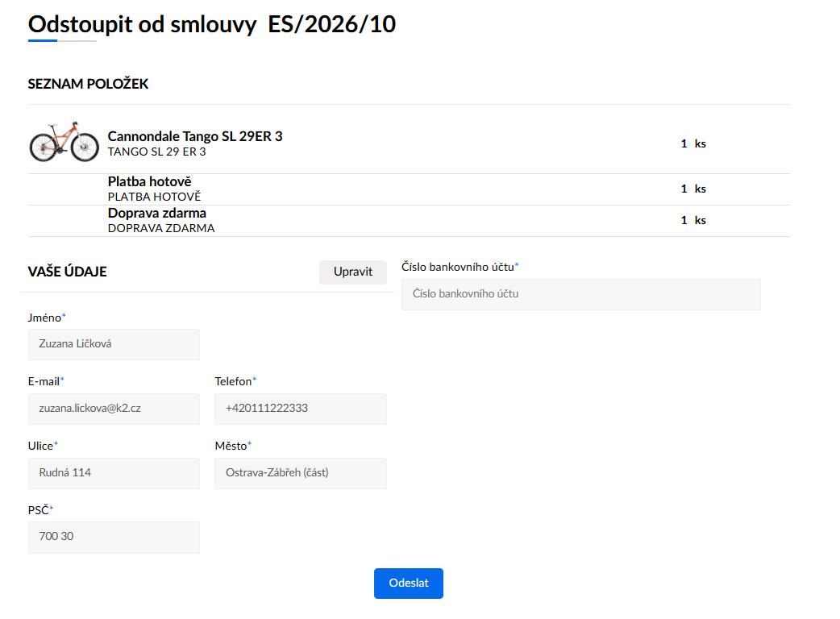
Task: Click the TANGO SL 29 ER 3 subtitle
Action: tap(156, 152)
